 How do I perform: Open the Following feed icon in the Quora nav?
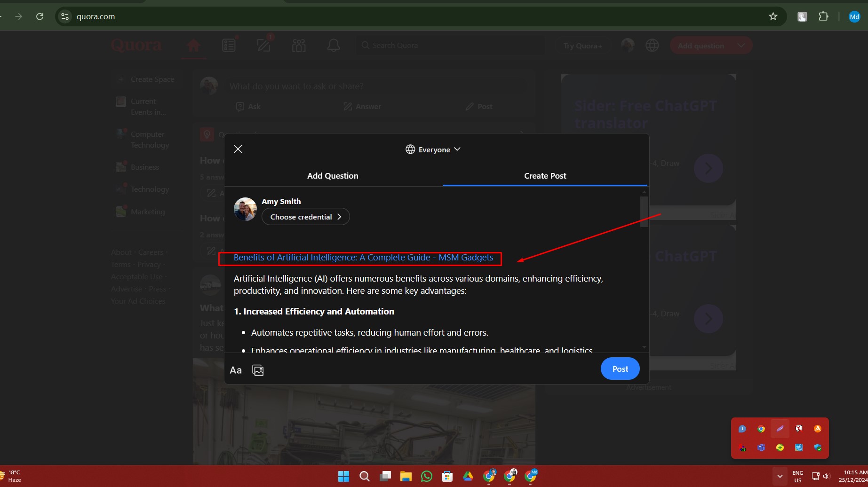[x=229, y=46]
